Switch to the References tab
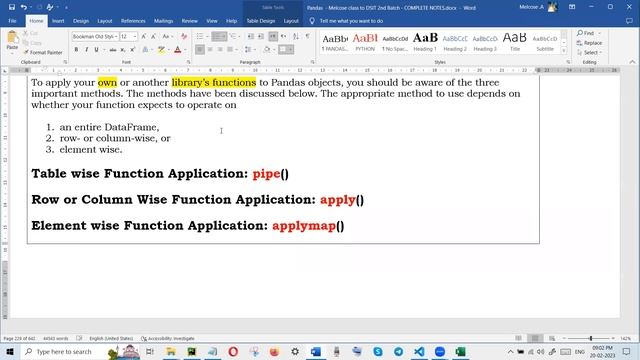640x360 pixels. (x=133, y=21)
